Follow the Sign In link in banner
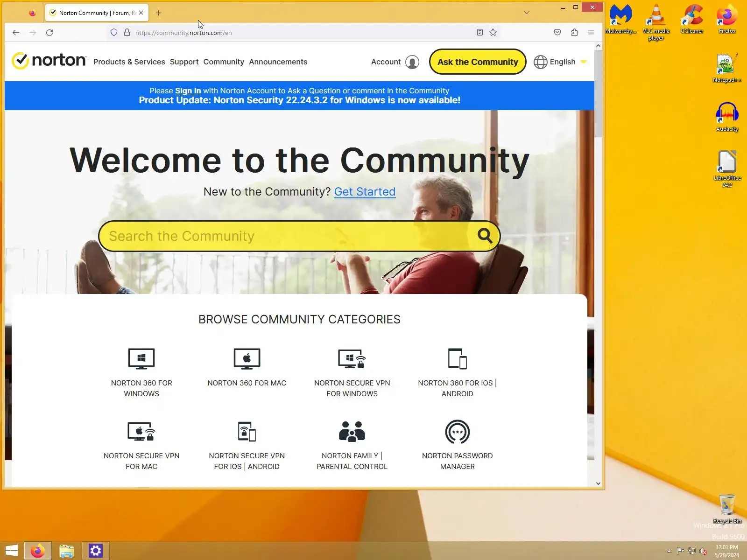This screenshot has width=747, height=560. click(188, 91)
